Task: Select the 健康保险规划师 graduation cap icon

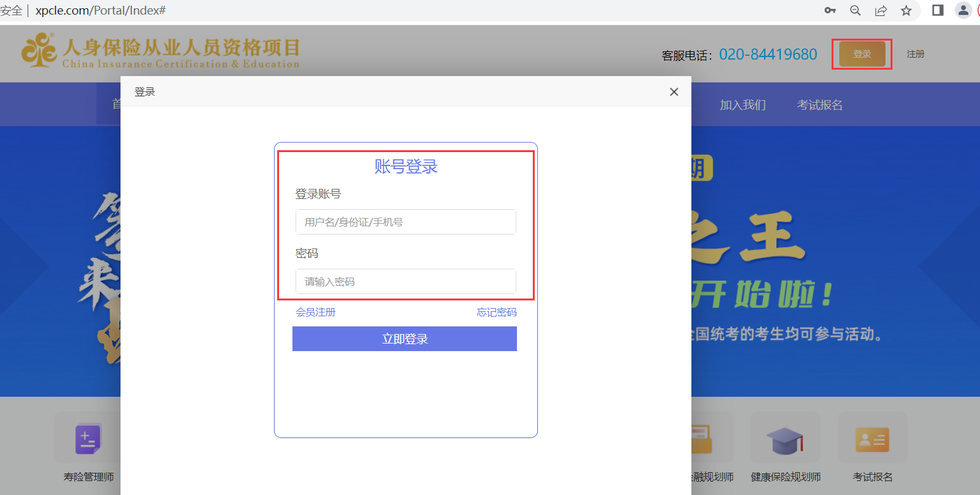Action: coord(785,437)
